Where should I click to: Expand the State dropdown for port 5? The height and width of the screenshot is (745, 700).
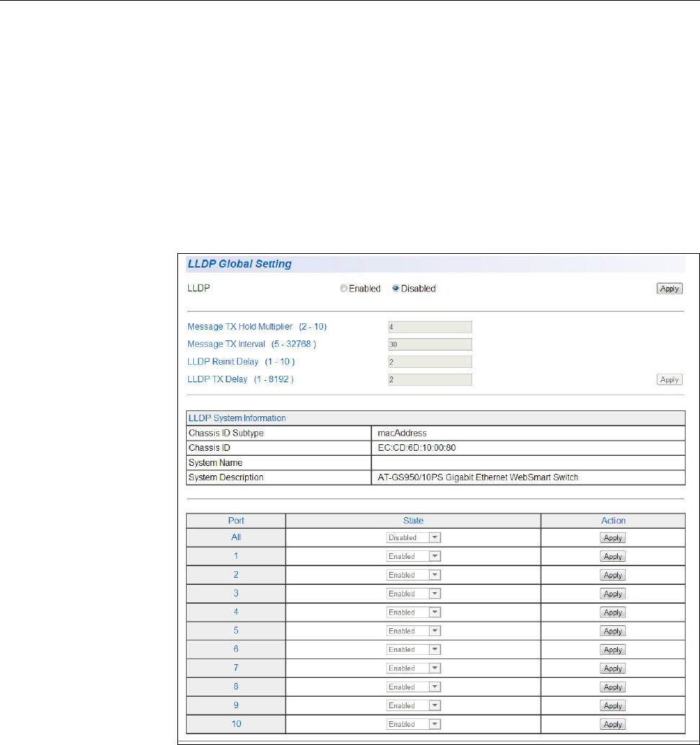point(413,631)
